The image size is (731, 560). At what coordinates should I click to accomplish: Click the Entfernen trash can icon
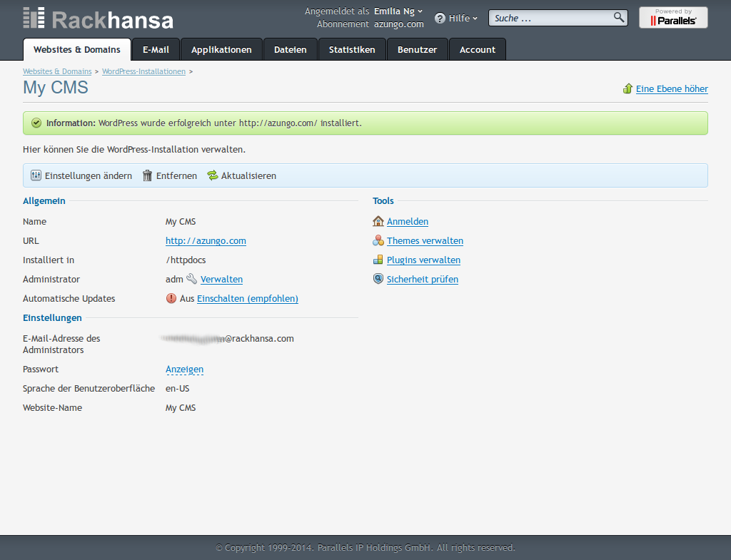[147, 175]
